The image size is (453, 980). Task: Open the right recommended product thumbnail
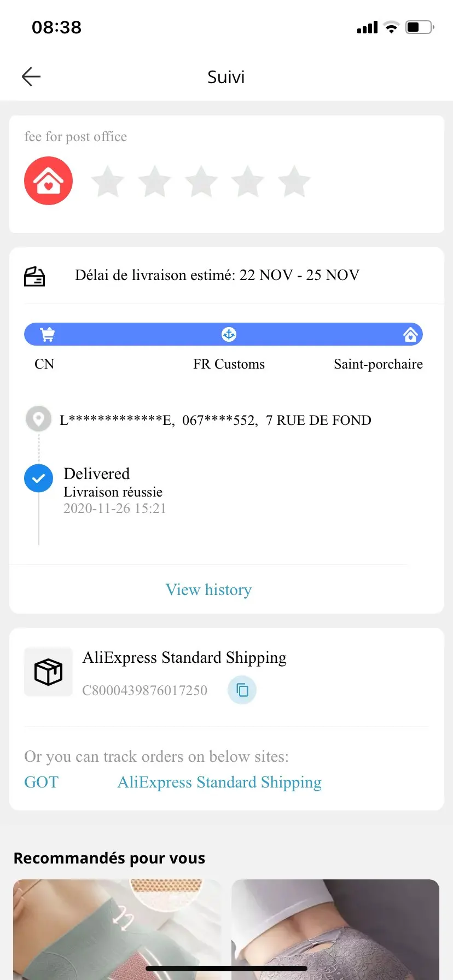point(335,929)
